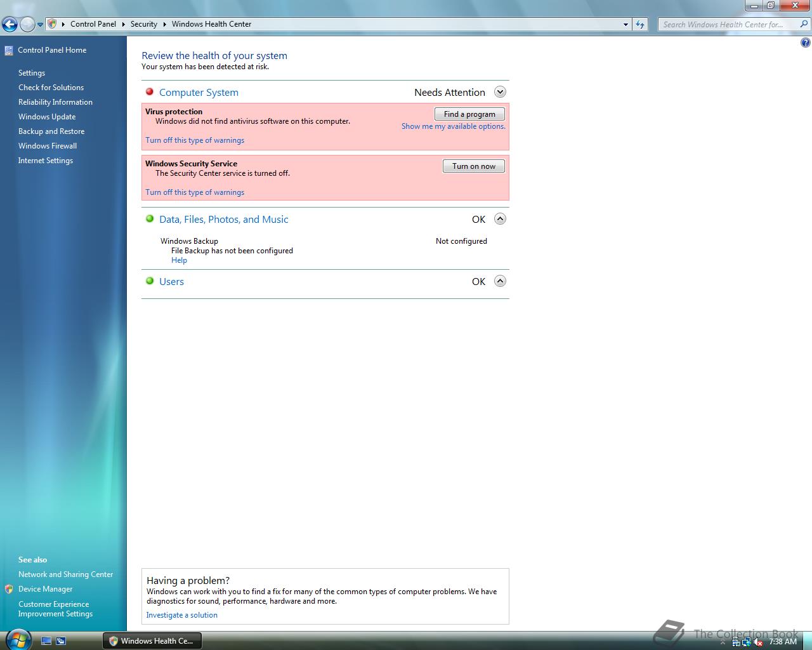Image resolution: width=812 pixels, height=650 pixels.
Task: Click the Find a program button
Action: pyautogui.click(x=469, y=114)
